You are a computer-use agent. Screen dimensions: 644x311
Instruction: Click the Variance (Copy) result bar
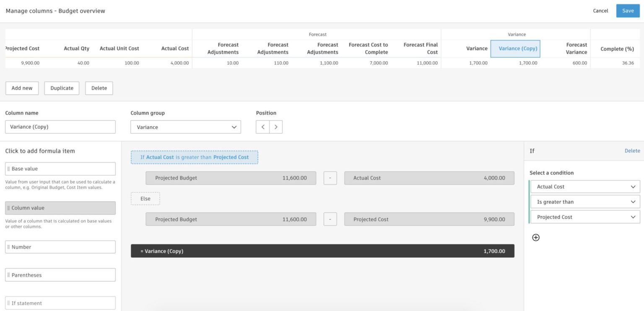click(322, 251)
